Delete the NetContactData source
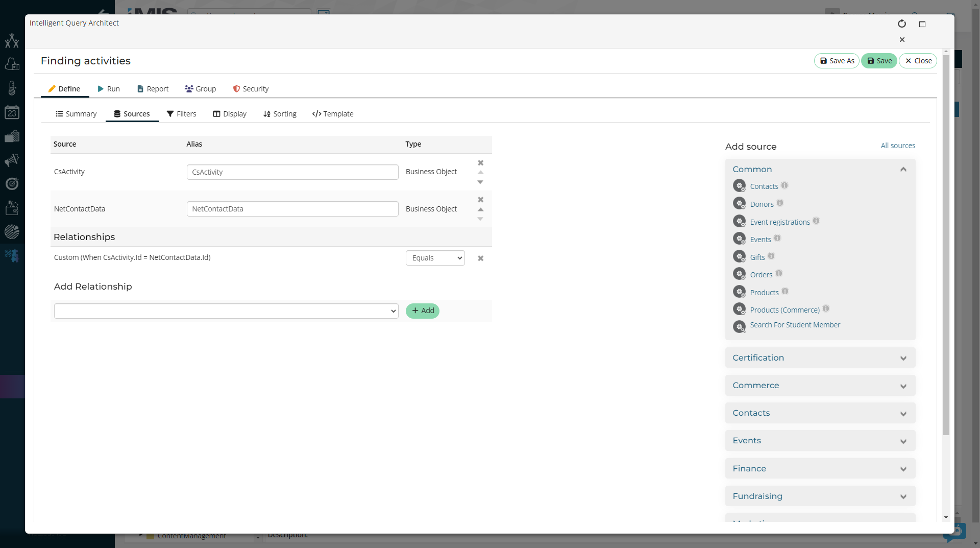Viewport: 980px width, 548px height. click(480, 200)
